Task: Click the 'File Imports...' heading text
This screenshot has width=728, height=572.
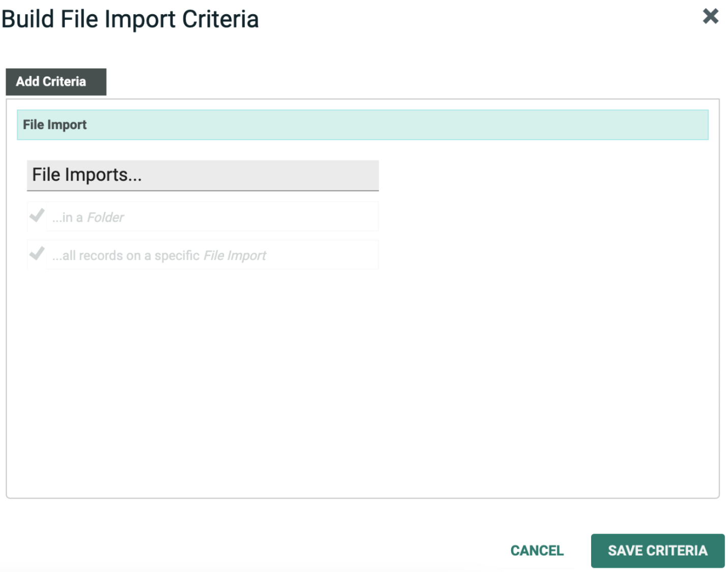Action: [87, 175]
